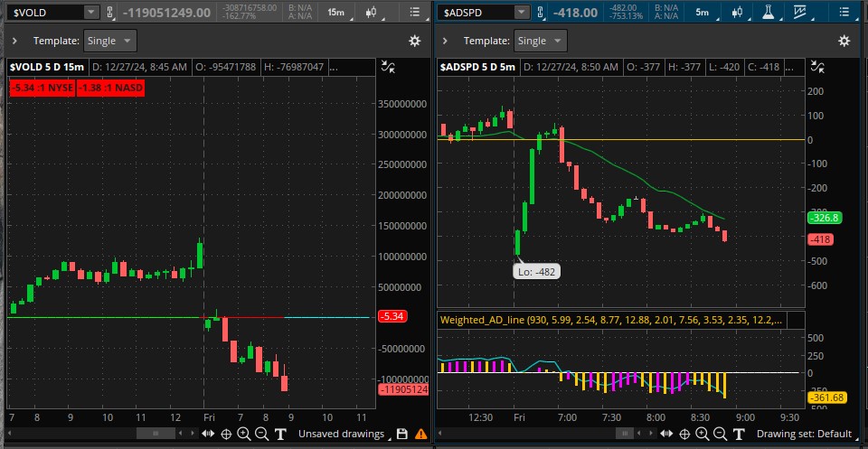Click the Lo: -482 price bubble
Viewport: 868px width, 449px height.
click(x=536, y=272)
